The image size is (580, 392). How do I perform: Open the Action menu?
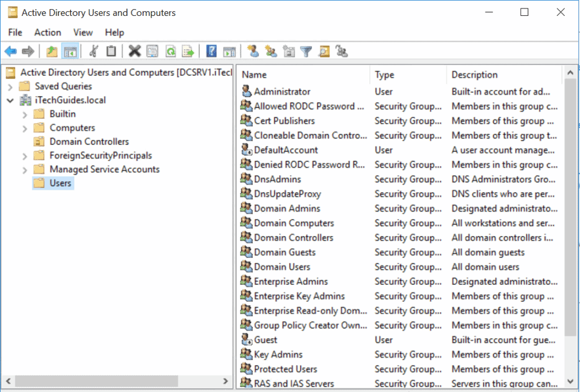(48, 32)
